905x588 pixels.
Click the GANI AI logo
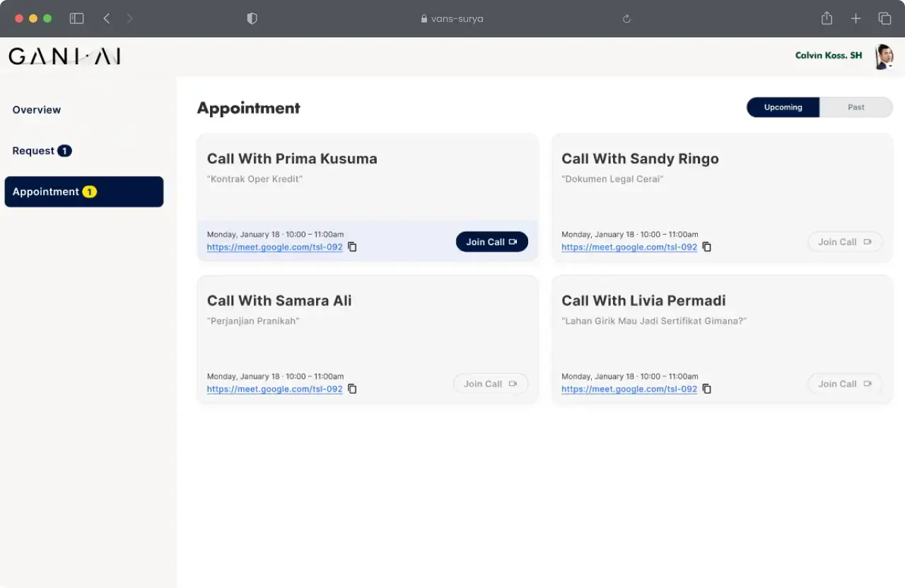point(64,56)
